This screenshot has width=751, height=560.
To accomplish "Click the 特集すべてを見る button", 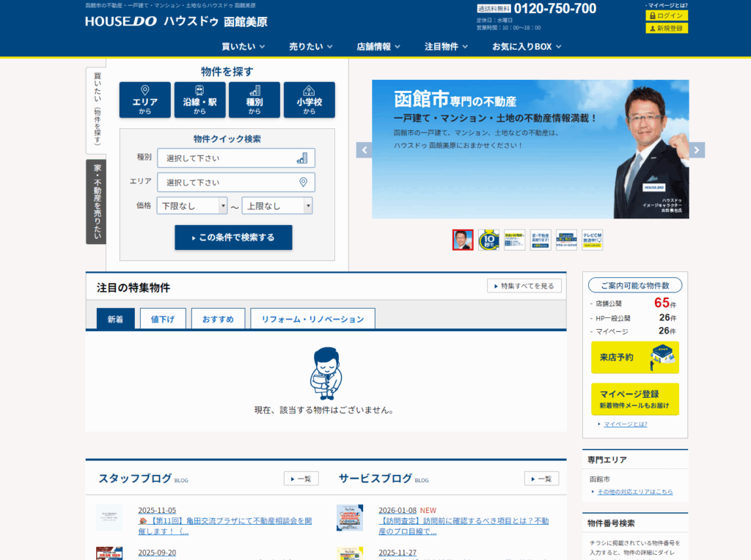I will click(524, 286).
